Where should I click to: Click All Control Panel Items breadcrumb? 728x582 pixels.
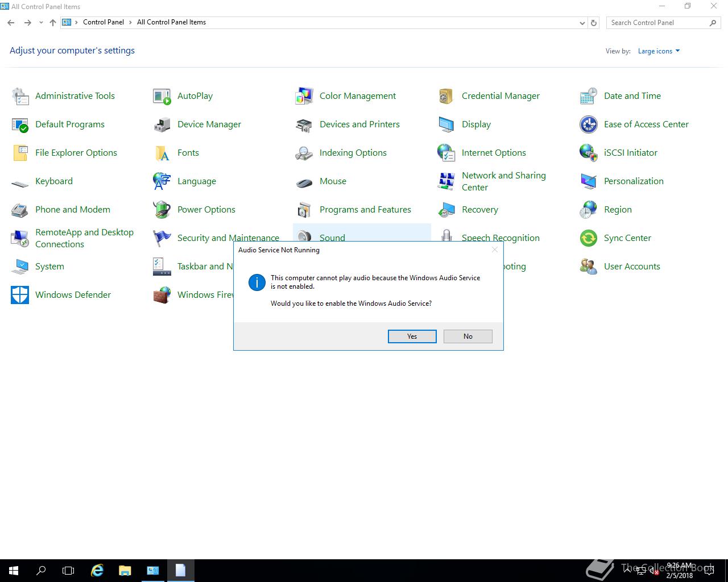tap(171, 22)
